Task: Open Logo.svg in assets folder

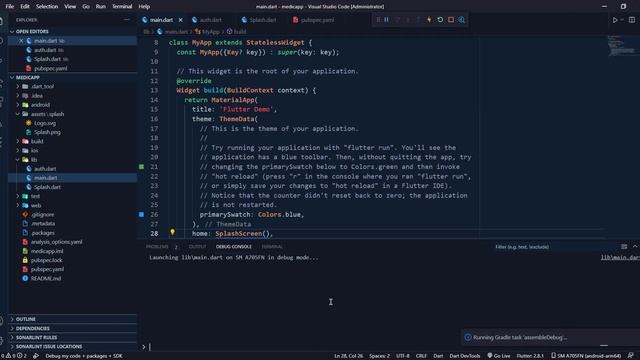Action: click(44, 123)
